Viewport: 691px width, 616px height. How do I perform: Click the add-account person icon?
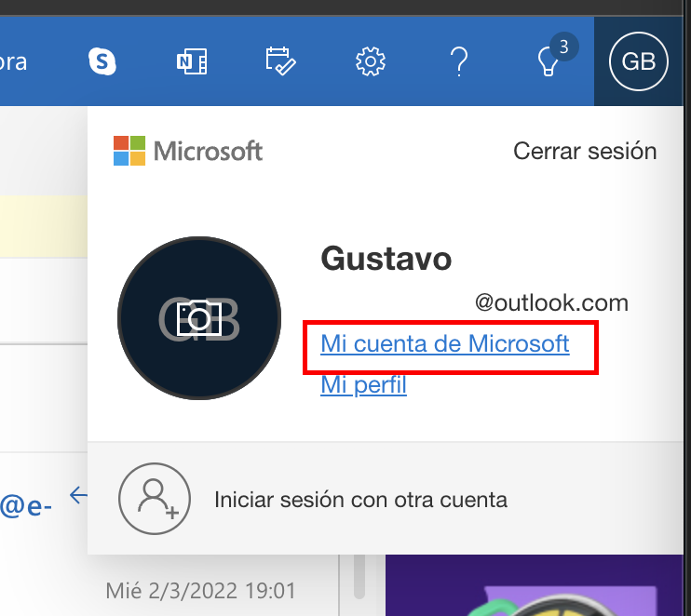(x=154, y=499)
